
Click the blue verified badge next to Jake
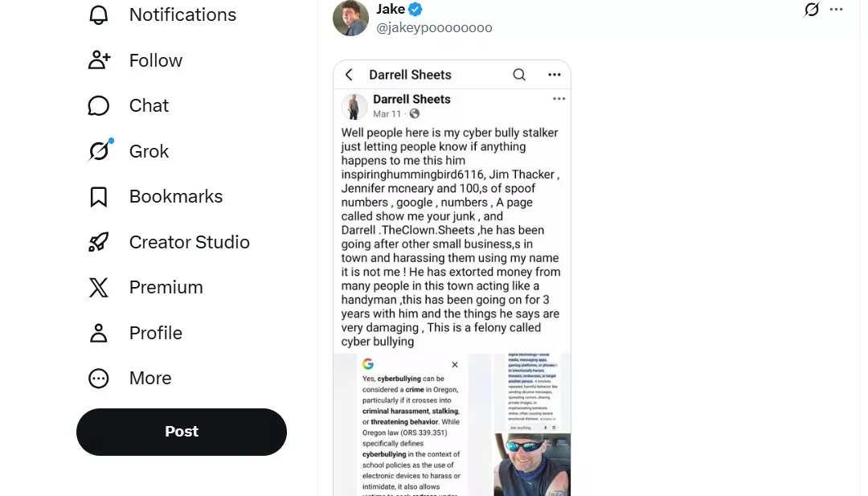(416, 10)
